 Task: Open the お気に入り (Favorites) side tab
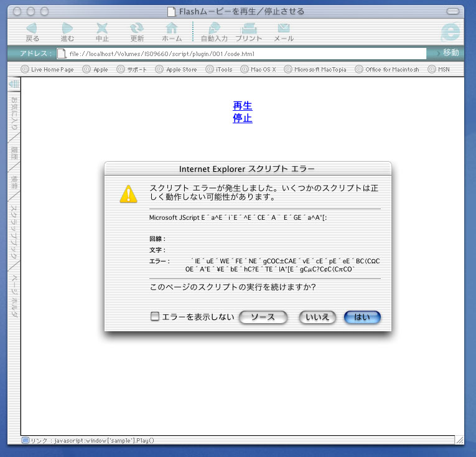pos(14,113)
